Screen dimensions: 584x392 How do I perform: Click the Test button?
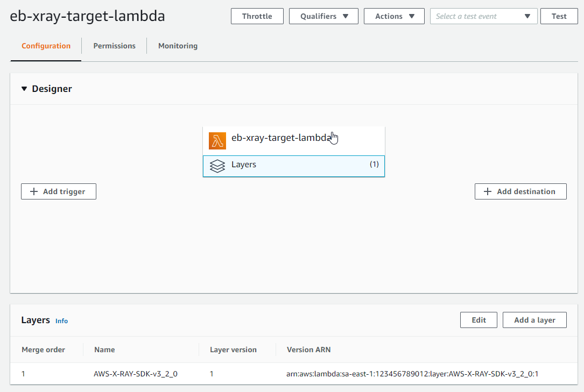pos(559,16)
